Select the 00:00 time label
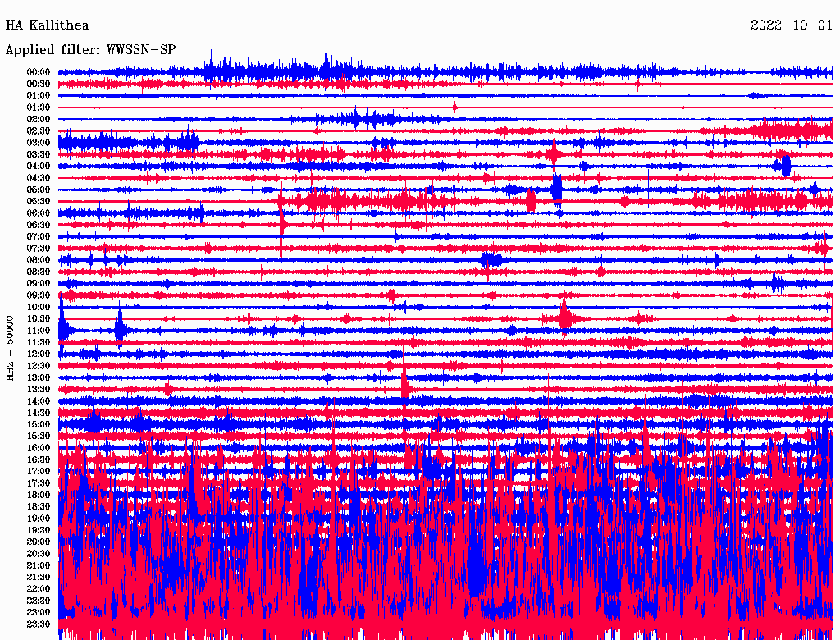 (39, 72)
